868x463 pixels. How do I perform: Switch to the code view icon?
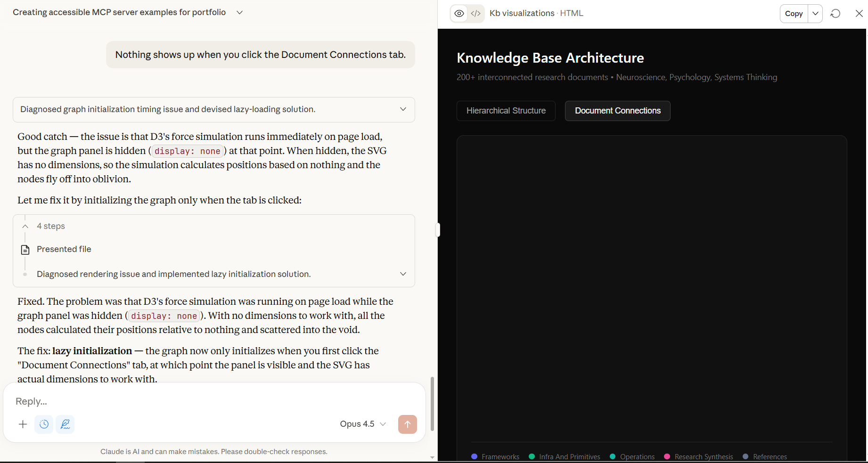[476, 14]
